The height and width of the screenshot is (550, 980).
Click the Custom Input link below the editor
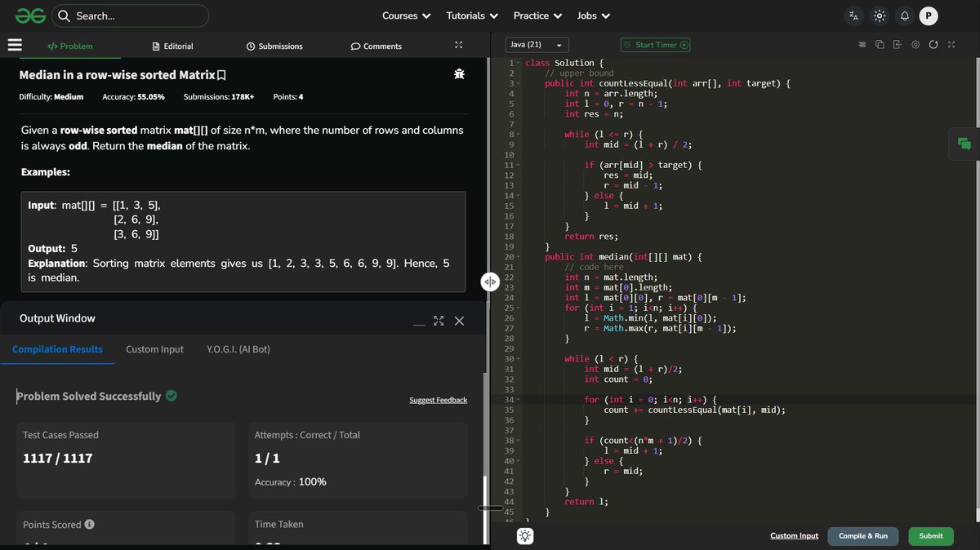(794, 536)
